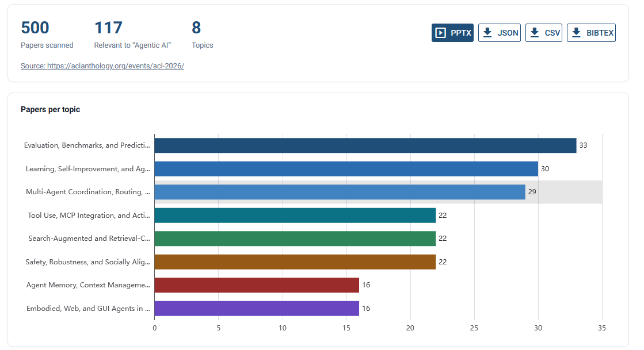
Task: Download results as JSON
Action: (x=500, y=33)
